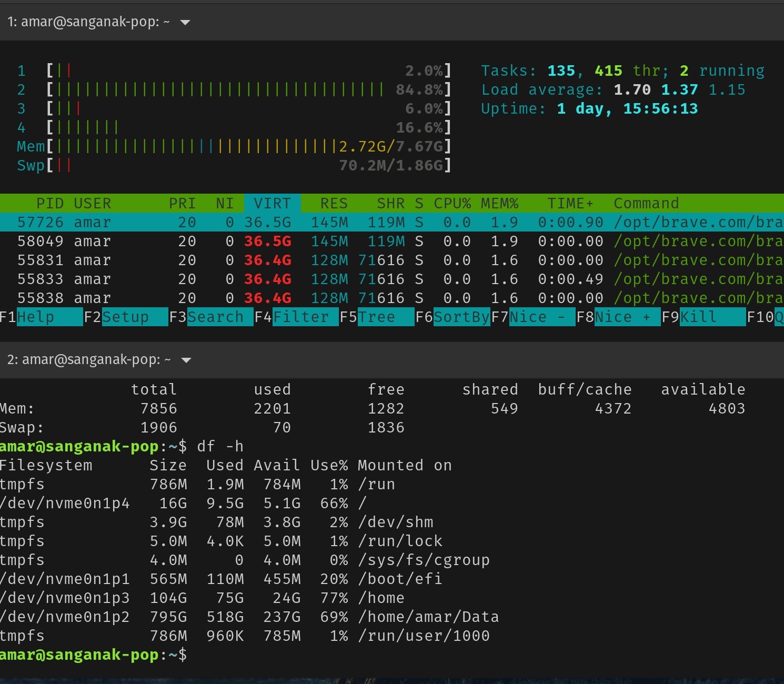Sort by PID column header

pyautogui.click(x=50, y=204)
